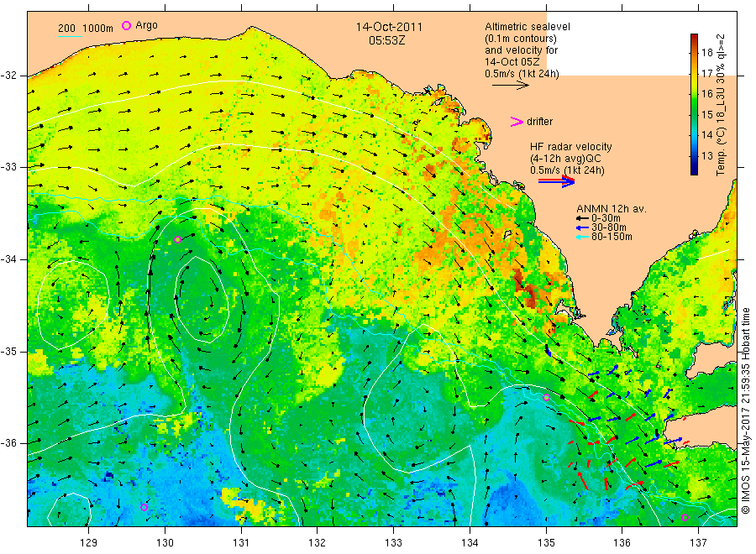
Task: Click the colorbar tick label 14
Action: point(707,135)
